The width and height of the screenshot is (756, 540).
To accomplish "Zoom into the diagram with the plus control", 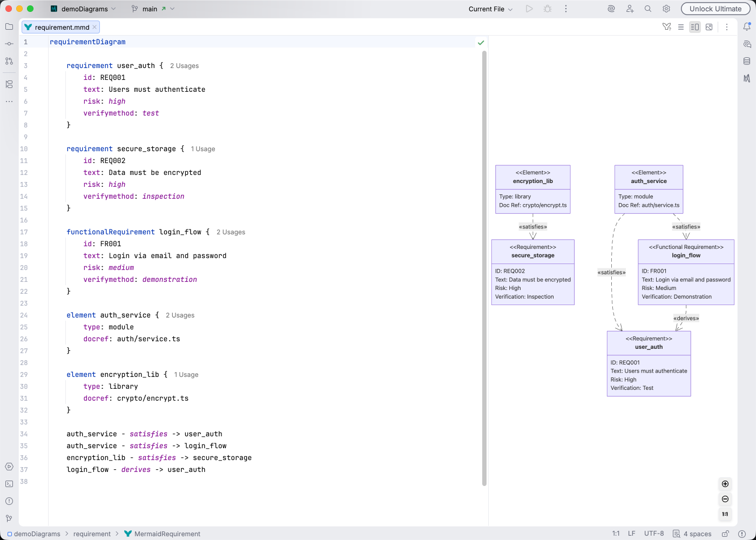I will 725,484.
